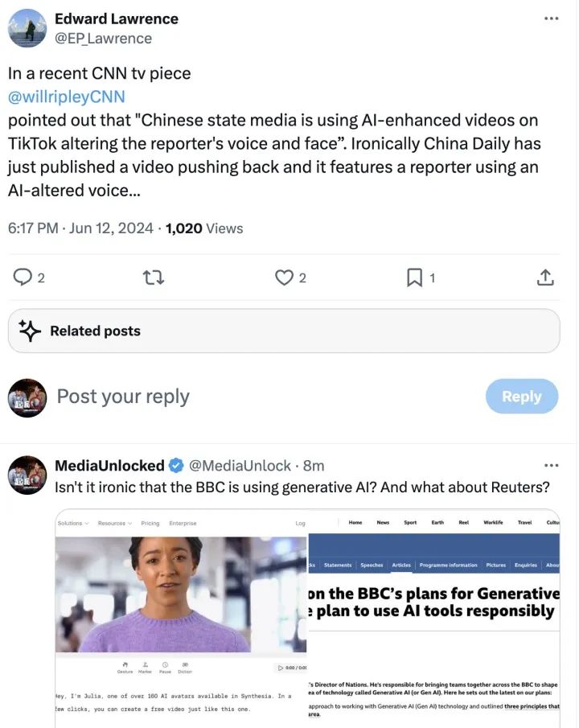Viewport: 579px width, 728px height.
Task: Click the share upload icon
Action: [545, 278]
